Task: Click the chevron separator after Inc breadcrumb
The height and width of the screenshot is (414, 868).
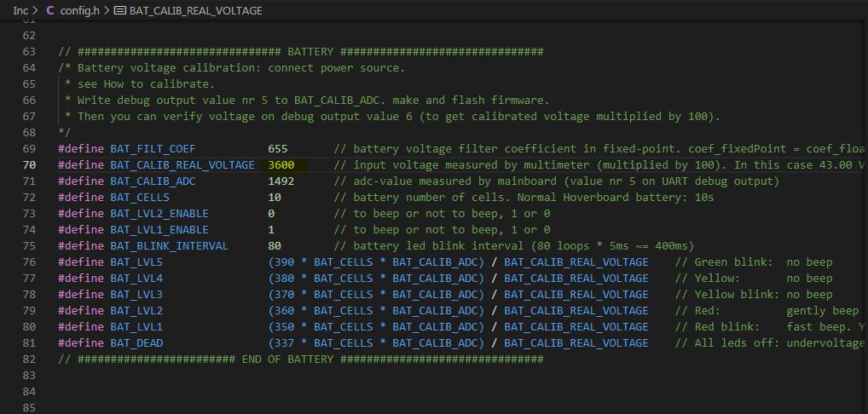Action: [35, 11]
